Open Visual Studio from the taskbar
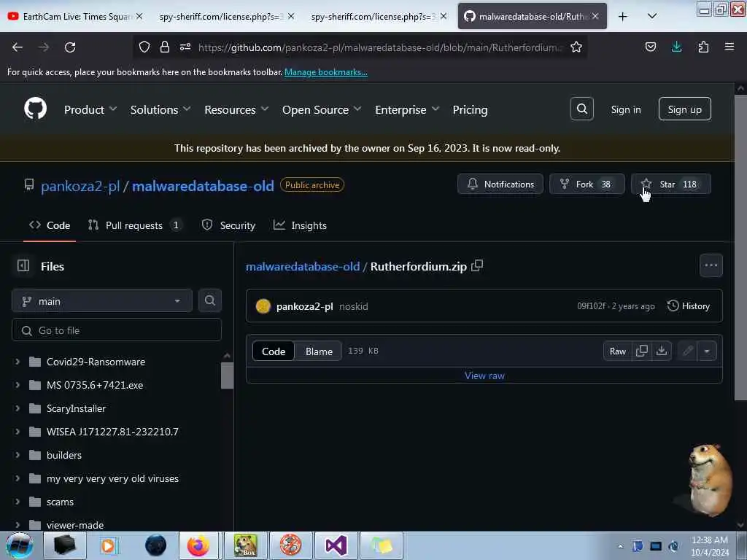 pos(336,545)
